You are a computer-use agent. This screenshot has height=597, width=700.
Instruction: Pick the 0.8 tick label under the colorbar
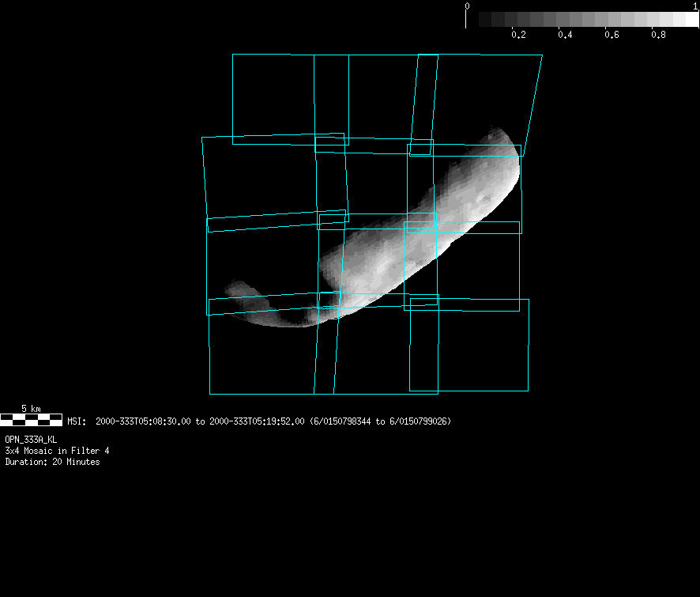point(657,36)
